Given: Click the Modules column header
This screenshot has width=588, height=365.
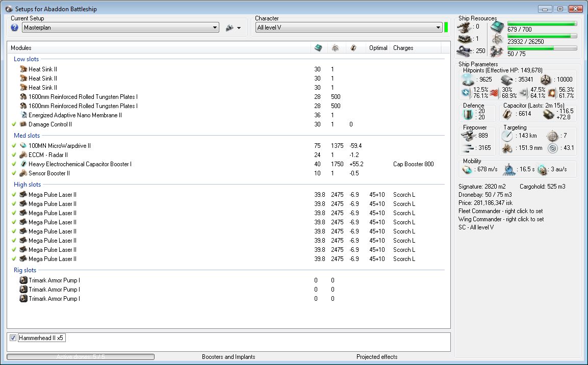Looking at the screenshot, I should click(x=160, y=48).
